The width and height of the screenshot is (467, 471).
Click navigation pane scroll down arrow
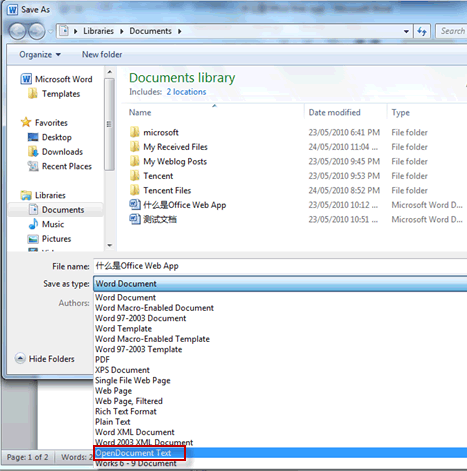(109, 246)
